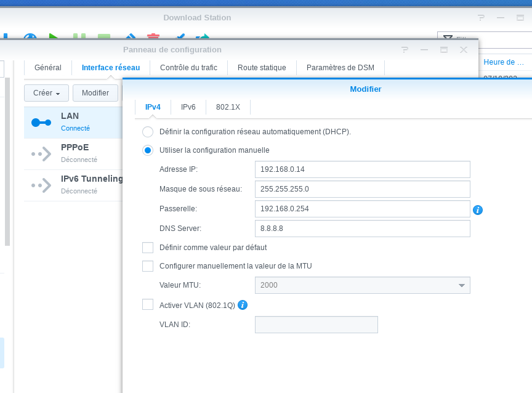This screenshot has height=393, width=532.
Task: Open the Route statique tab
Action: pyautogui.click(x=262, y=68)
